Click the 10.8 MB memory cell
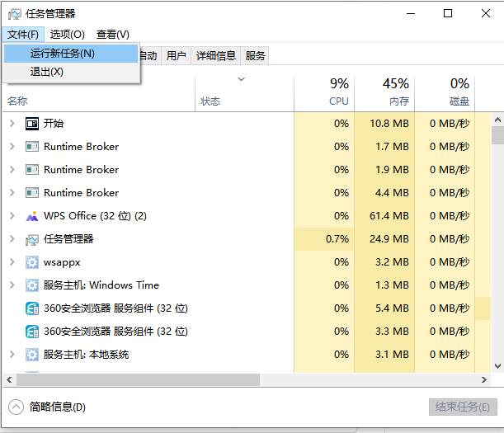This screenshot has width=504, height=433. [384, 124]
